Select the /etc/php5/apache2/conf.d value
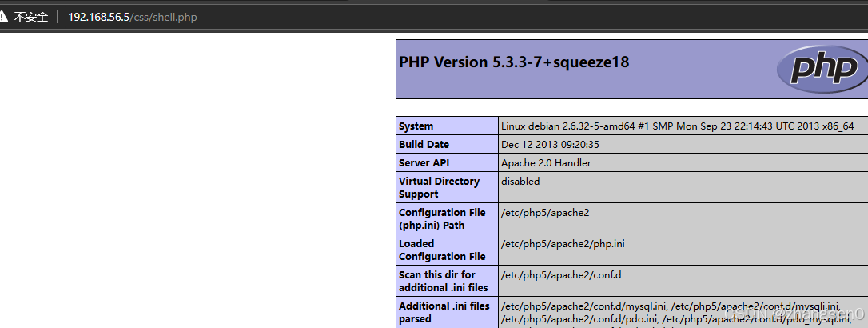 (x=561, y=274)
